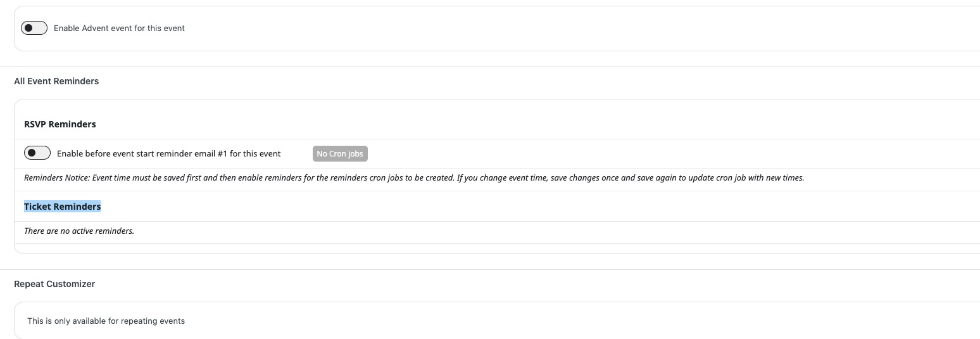
Task: Toggle the Enable Advent event switch
Action: 34,28
